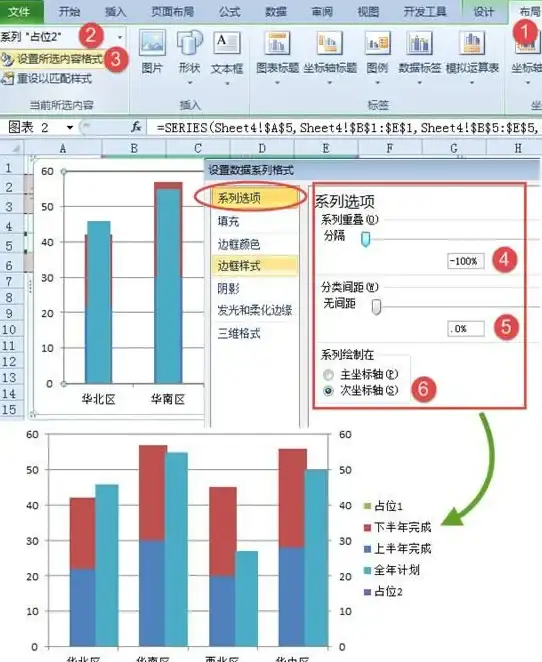Click the gap width field showing 0%
Viewport: 542px width, 662px height.
point(466,328)
